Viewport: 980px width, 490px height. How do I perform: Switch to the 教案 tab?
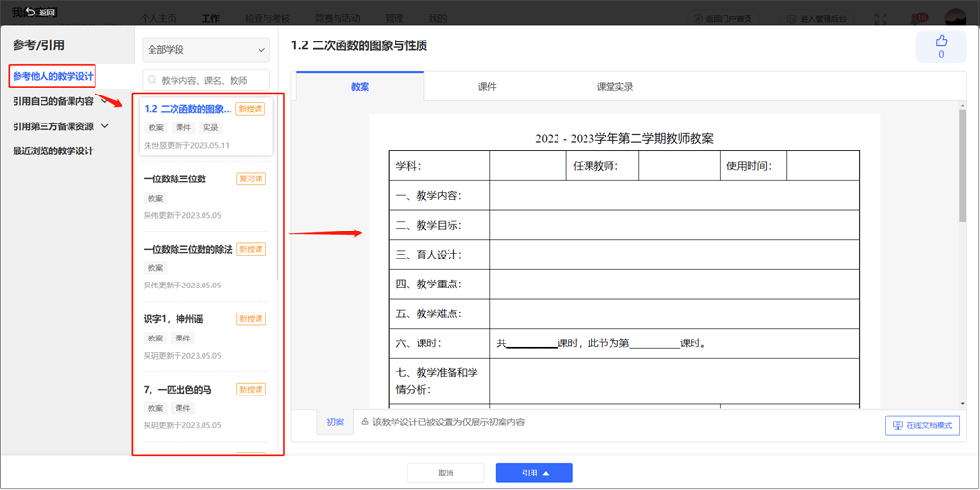(360, 87)
